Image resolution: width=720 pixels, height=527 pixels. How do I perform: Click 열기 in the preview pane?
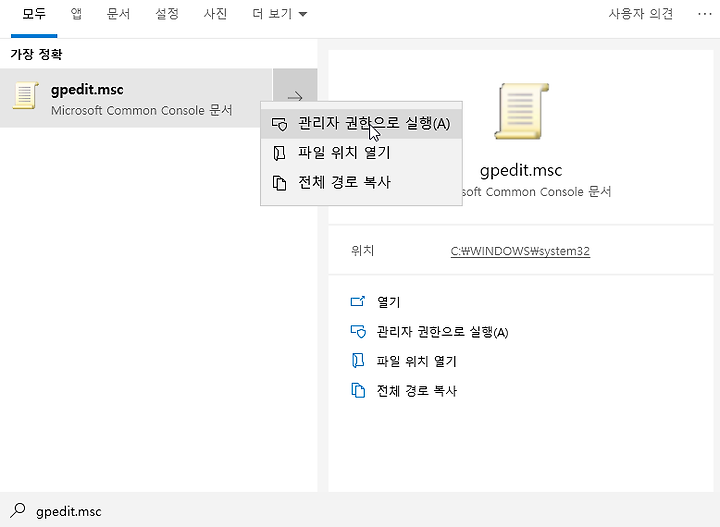point(388,302)
